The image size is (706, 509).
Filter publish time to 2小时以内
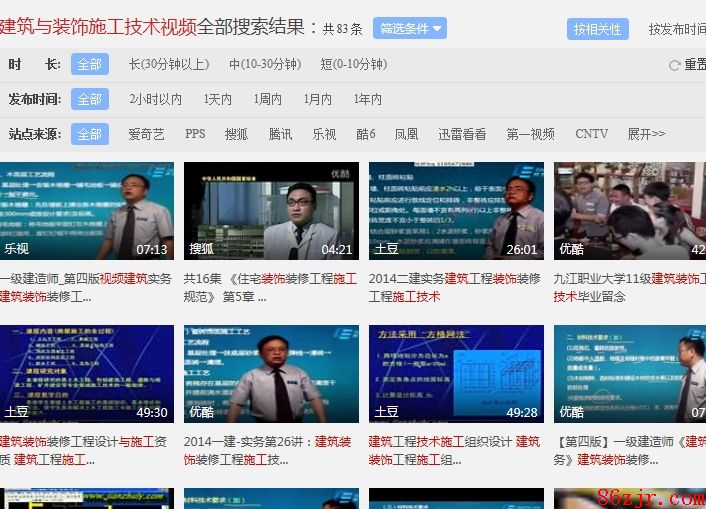155,99
